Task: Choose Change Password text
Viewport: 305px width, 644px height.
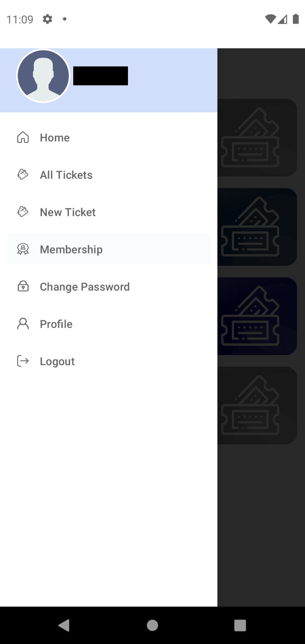Action: point(84,287)
